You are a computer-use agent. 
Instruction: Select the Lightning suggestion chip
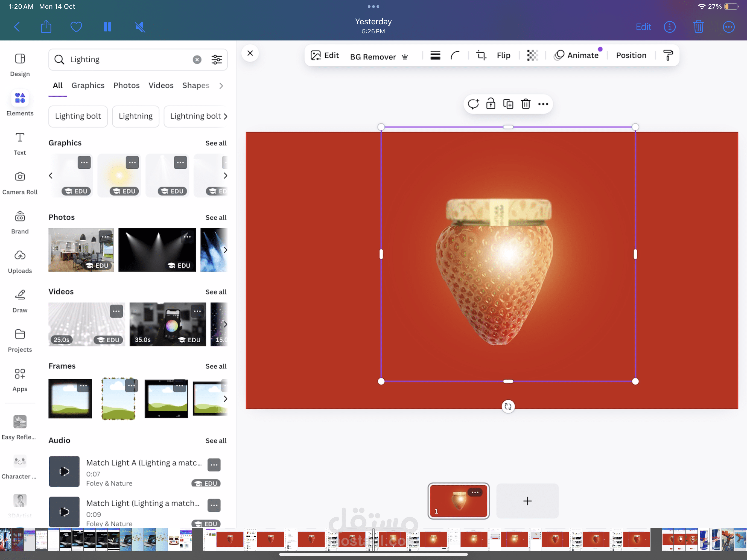pyautogui.click(x=135, y=116)
